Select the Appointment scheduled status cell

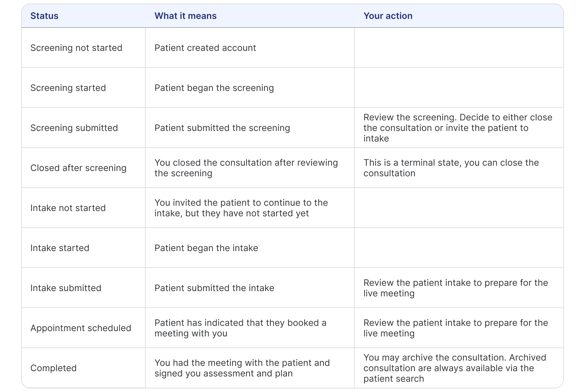(x=81, y=328)
